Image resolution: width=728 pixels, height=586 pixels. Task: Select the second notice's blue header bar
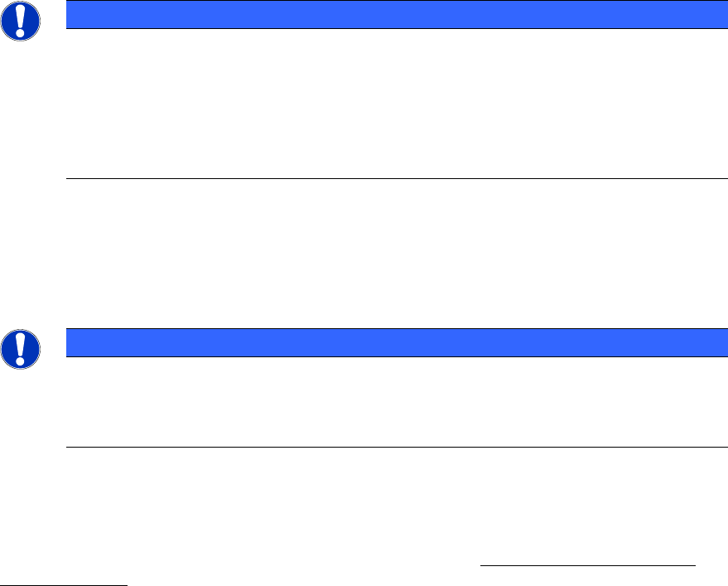click(x=391, y=342)
